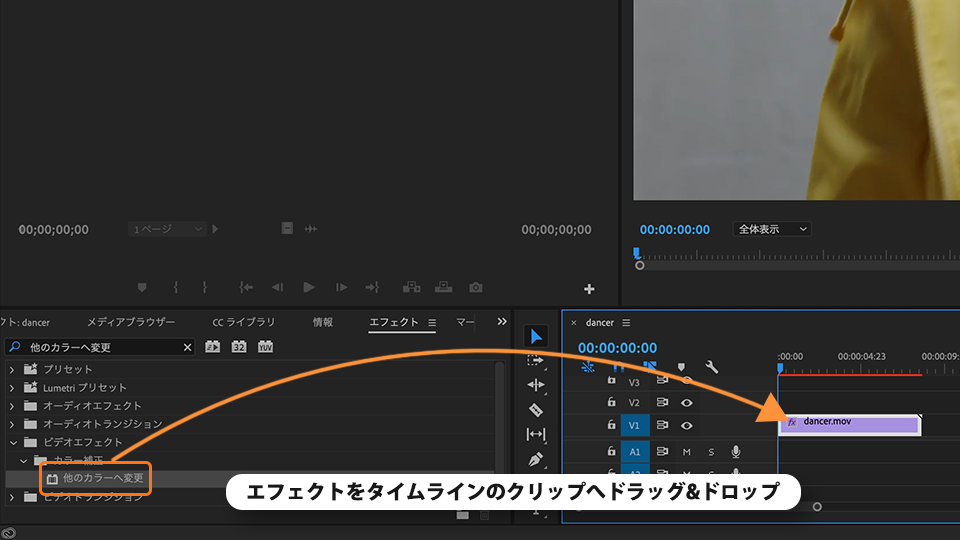Viewport: 960px width, 540px height.
Task: Expand the Lumetri プリセット folder
Action: pos(12,388)
